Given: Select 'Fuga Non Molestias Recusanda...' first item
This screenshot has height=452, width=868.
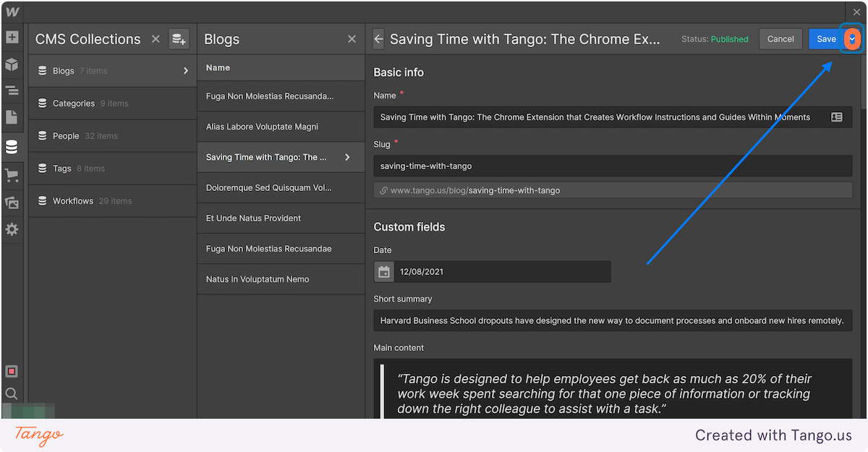Looking at the screenshot, I should click(281, 96).
